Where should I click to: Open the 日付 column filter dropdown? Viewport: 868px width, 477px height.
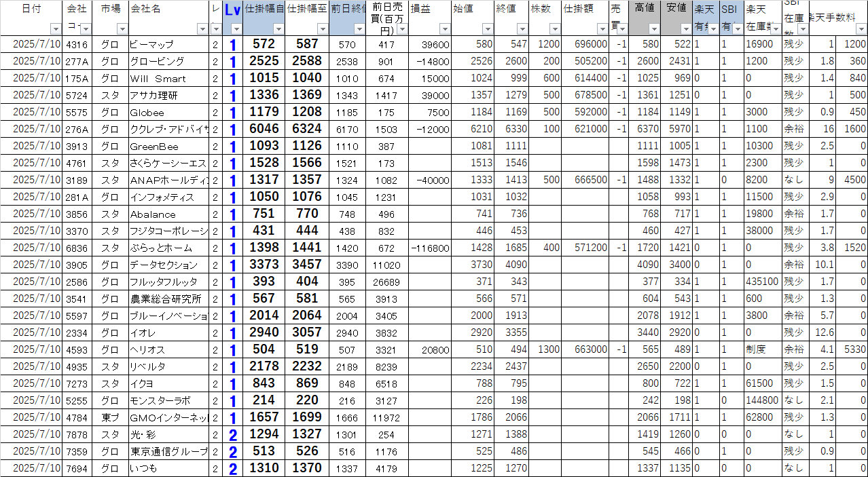(56, 29)
